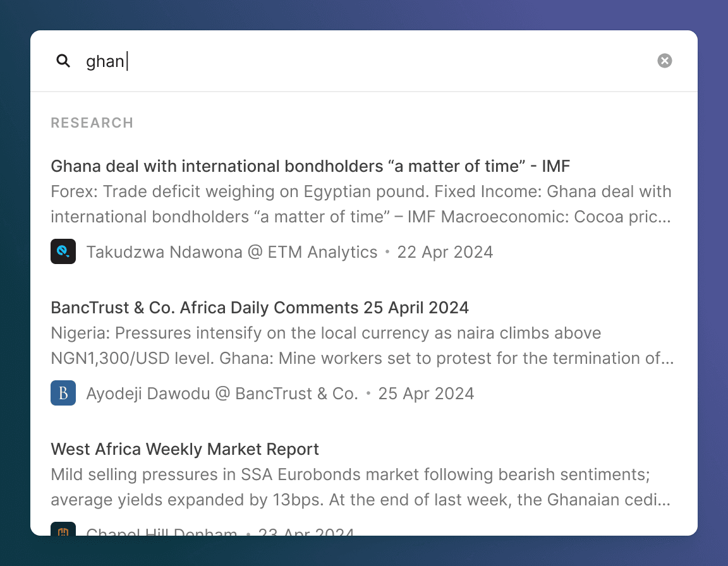
Task: Select author Ayodeji Dawodu @ BancTrust & Co.
Action: click(222, 394)
